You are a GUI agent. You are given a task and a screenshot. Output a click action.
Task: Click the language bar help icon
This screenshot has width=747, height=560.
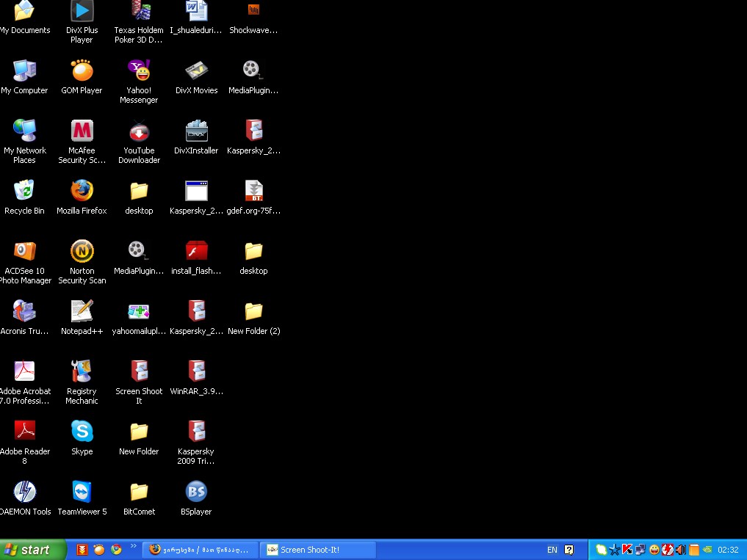coord(569,550)
